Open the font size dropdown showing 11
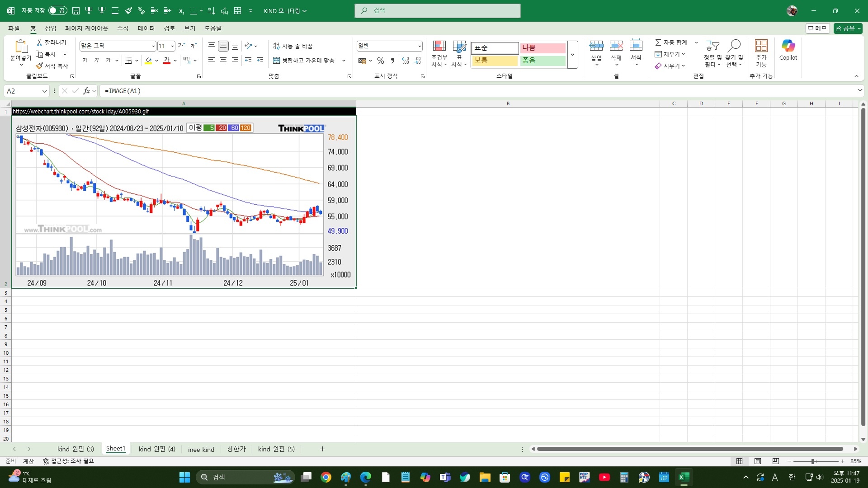Image resolution: width=868 pixels, height=488 pixels. click(x=172, y=46)
